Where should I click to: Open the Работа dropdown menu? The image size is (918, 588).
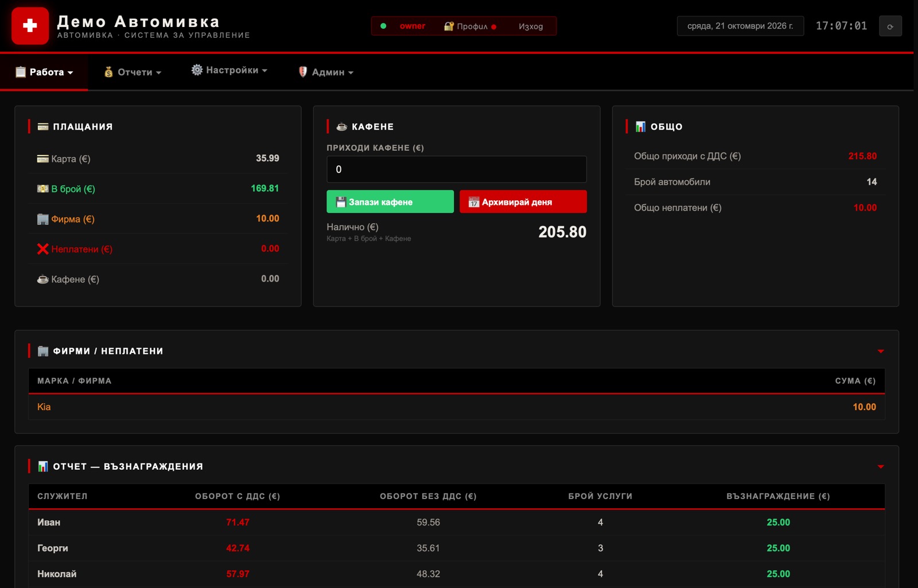pos(44,72)
